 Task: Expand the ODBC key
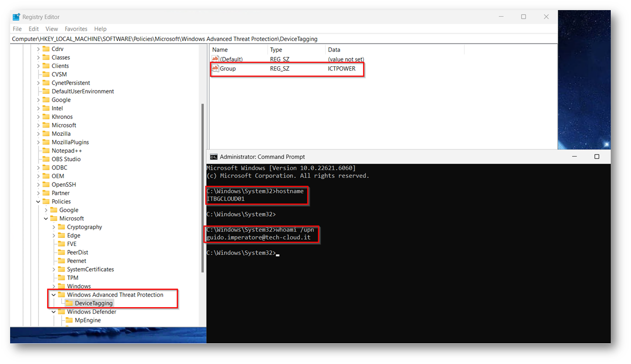pyautogui.click(x=38, y=168)
